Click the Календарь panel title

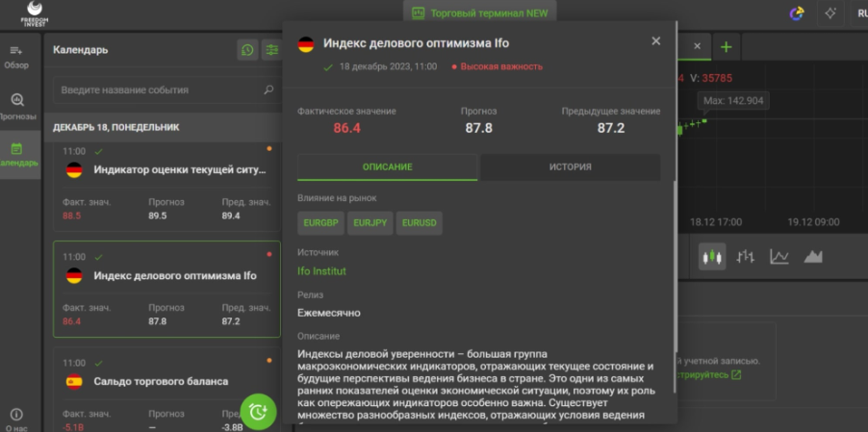coord(80,50)
